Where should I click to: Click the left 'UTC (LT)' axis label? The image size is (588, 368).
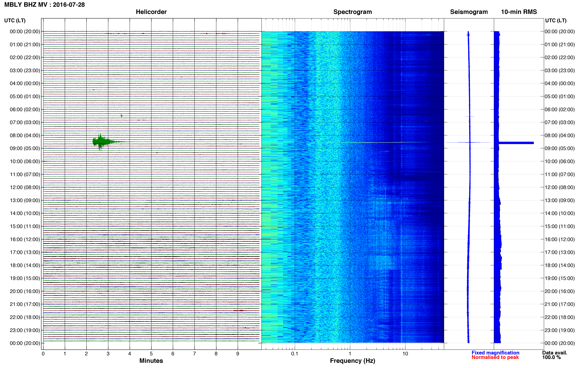15,20
